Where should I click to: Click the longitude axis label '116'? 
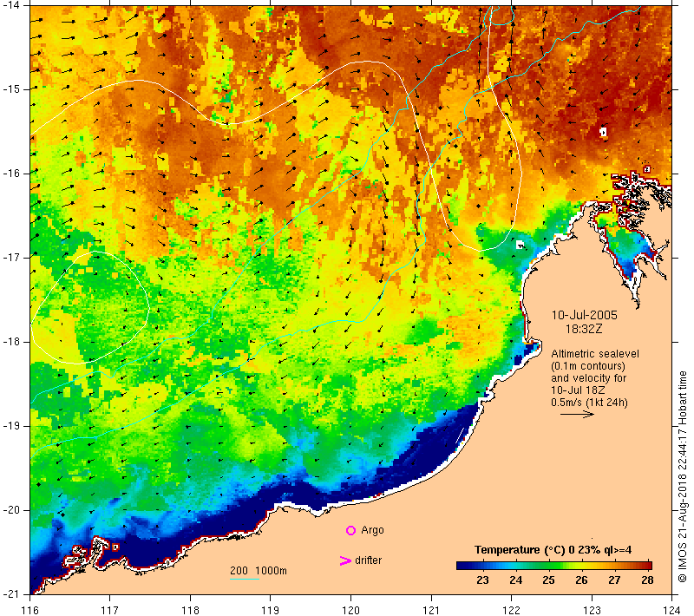pyautogui.click(x=29, y=610)
